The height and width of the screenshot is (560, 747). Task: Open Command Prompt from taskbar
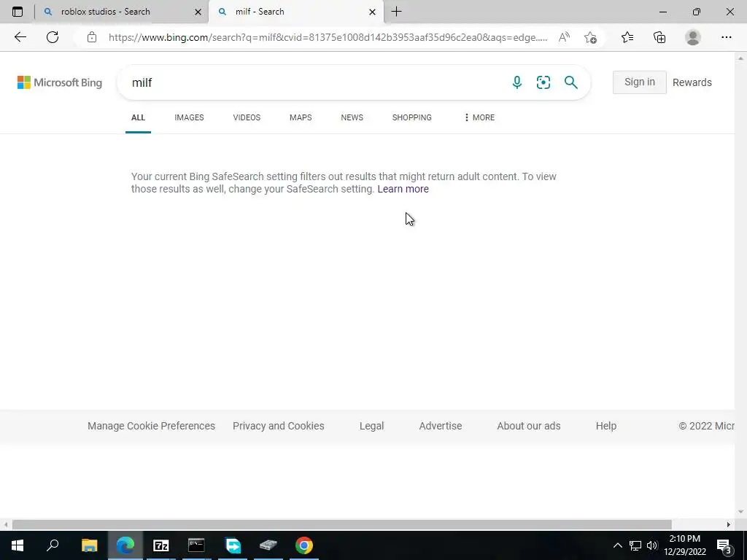point(196,545)
